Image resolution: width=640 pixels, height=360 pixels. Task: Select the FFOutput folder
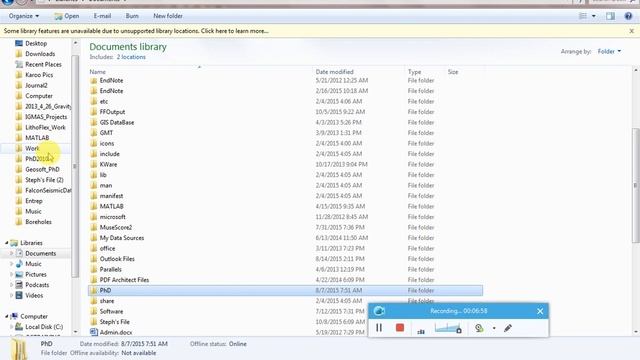(x=112, y=112)
